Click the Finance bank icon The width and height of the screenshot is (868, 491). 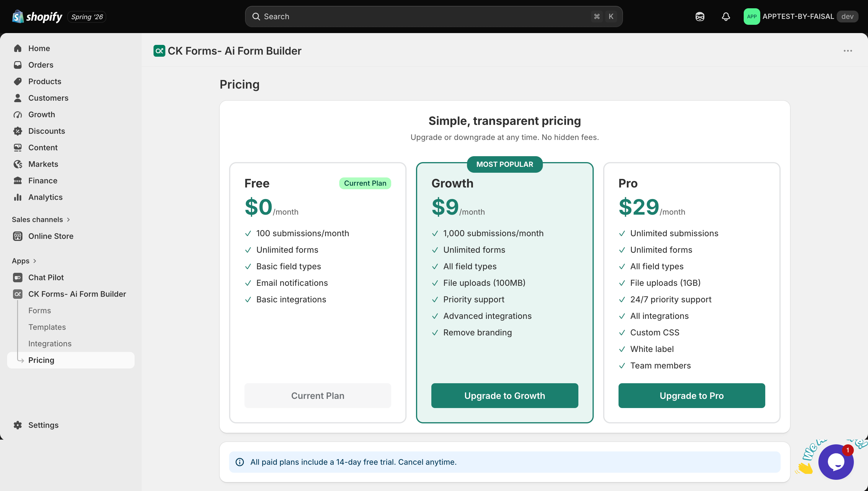click(x=17, y=180)
